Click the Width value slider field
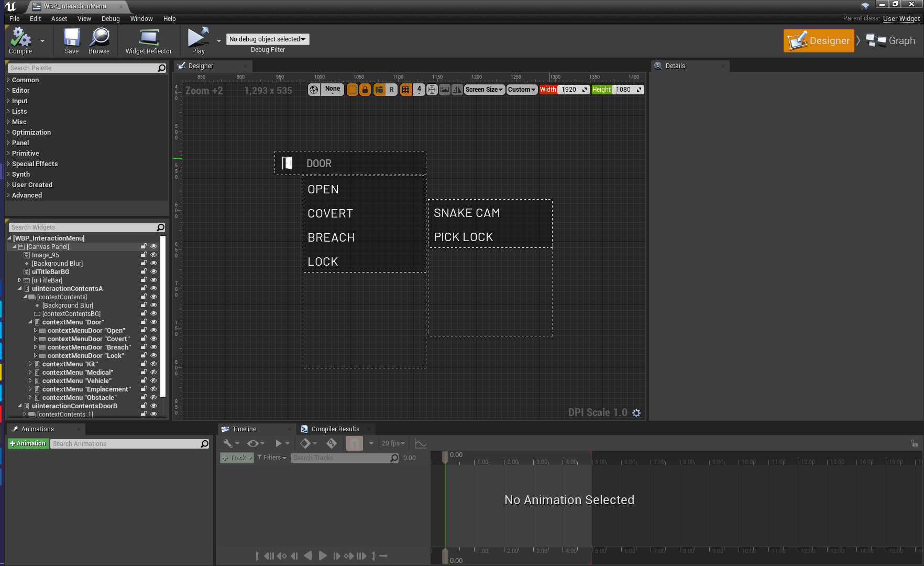The image size is (924, 566). 569,90
